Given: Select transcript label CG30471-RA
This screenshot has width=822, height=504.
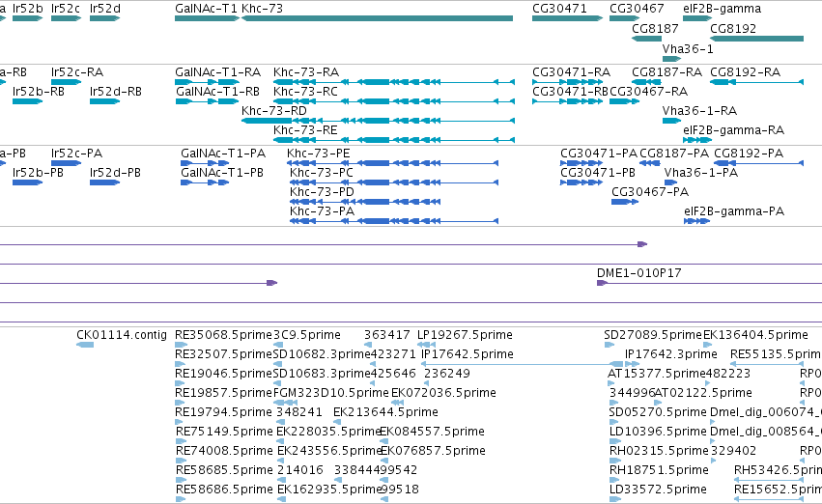Looking at the screenshot, I should point(572,71).
